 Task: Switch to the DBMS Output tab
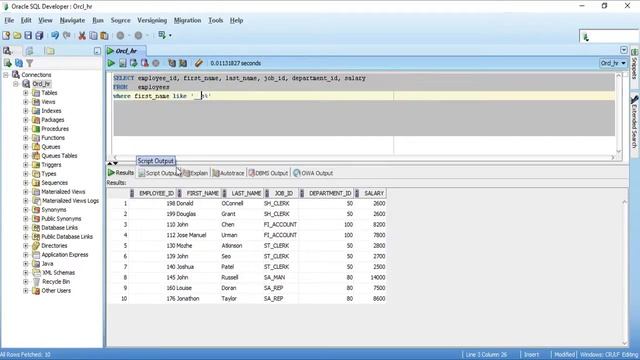268,173
